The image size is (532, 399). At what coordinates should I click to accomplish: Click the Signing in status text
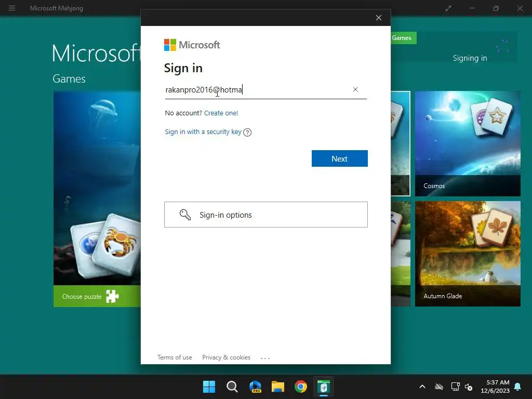point(470,58)
